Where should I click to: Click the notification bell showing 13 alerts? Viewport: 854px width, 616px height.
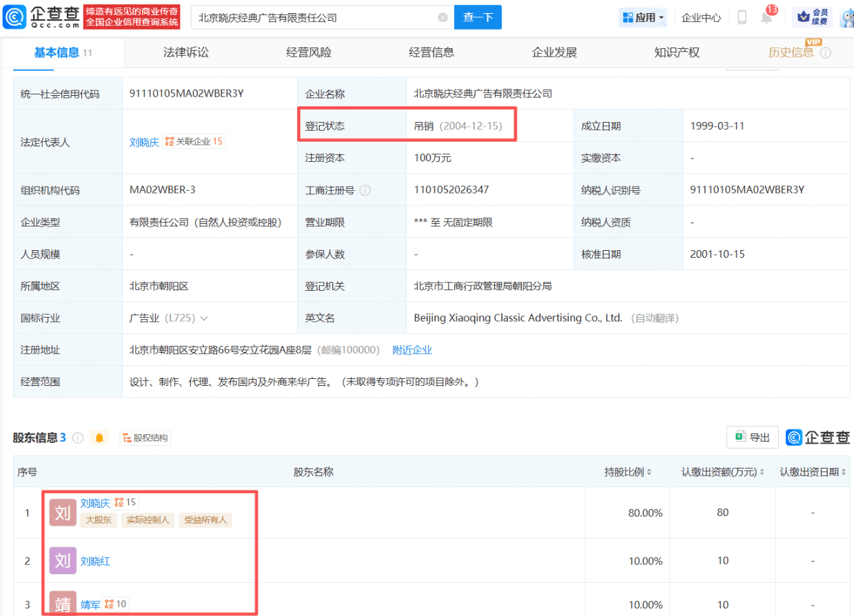pyautogui.click(x=766, y=17)
